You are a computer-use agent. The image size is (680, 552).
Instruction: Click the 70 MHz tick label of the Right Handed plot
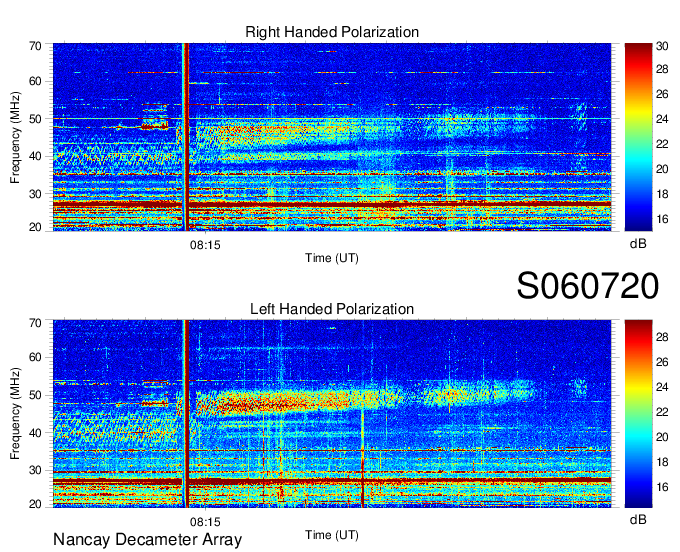pos(35,46)
